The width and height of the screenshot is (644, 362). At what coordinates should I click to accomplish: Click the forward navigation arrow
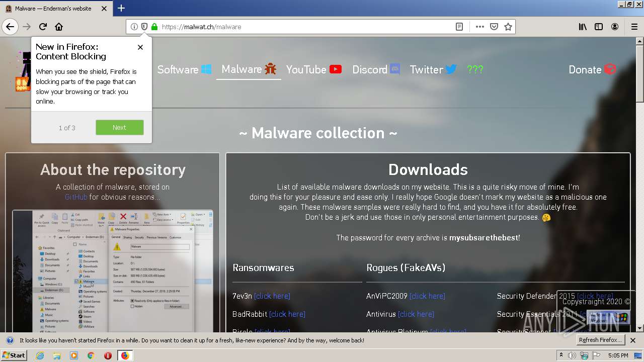27,27
